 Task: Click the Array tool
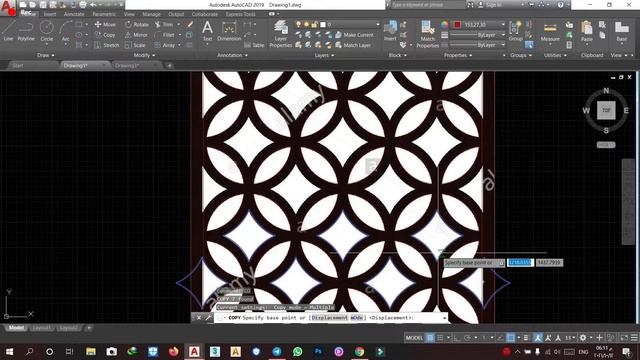click(165, 45)
